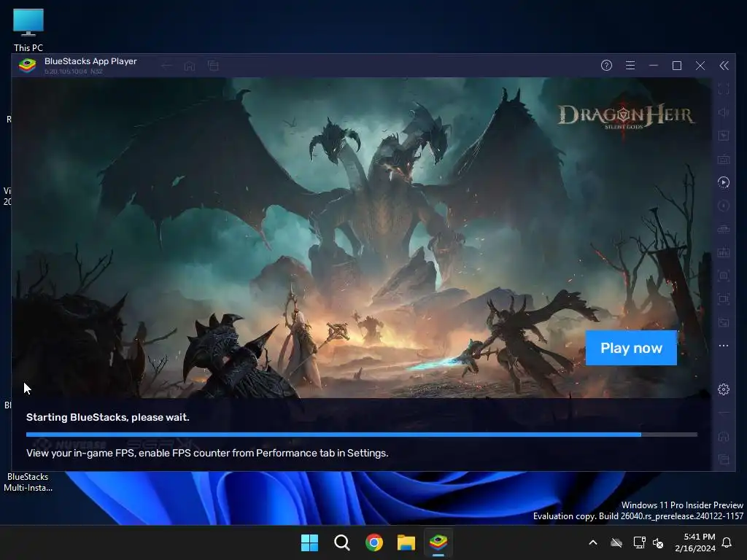Screen dimensions: 747x560
Task: Open the game controls keyboard icon in sidebar
Action: point(723,158)
